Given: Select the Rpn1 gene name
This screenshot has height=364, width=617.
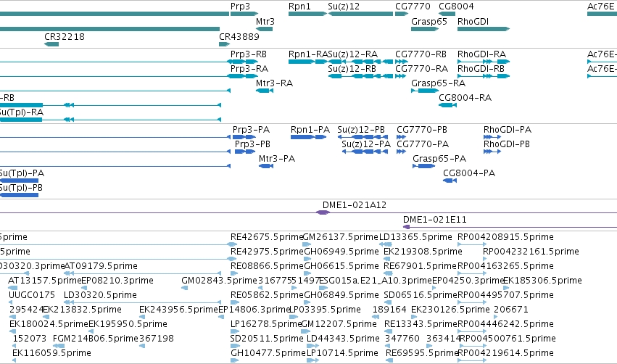Looking at the screenshot, I should click(x=299, y=7).
